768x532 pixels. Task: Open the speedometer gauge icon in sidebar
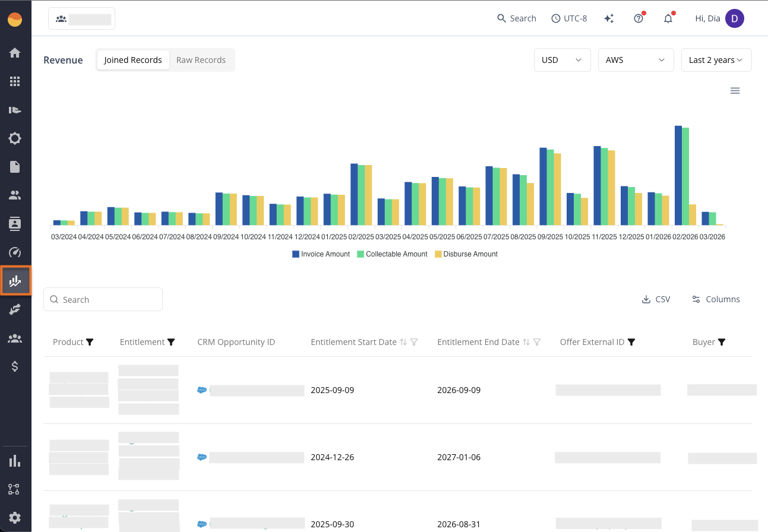[15, 252]
